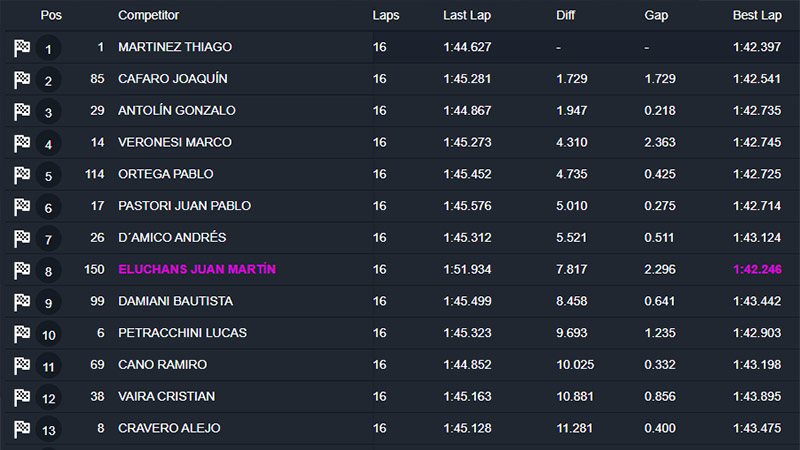Sort by the Competitor column header
Screen dimensions: 800x450
click(x=148, y=16)
